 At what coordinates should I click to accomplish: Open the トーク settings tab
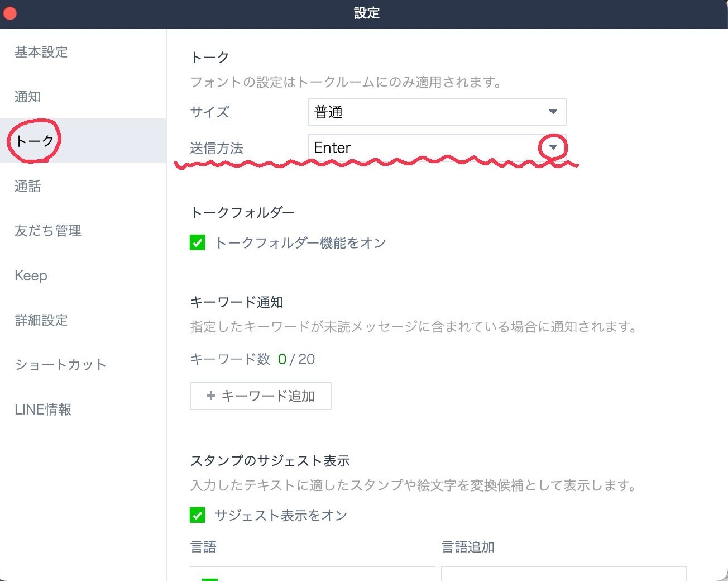[x=33, y=141]
